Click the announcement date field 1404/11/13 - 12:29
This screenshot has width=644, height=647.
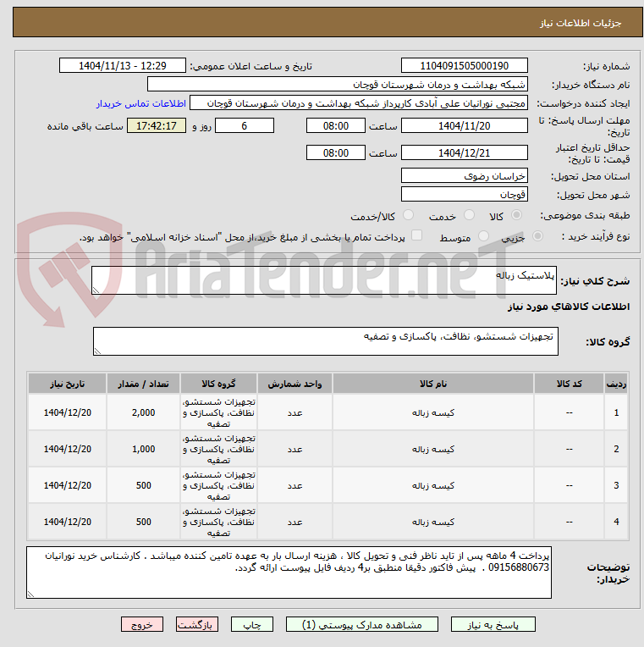(123, 65)
